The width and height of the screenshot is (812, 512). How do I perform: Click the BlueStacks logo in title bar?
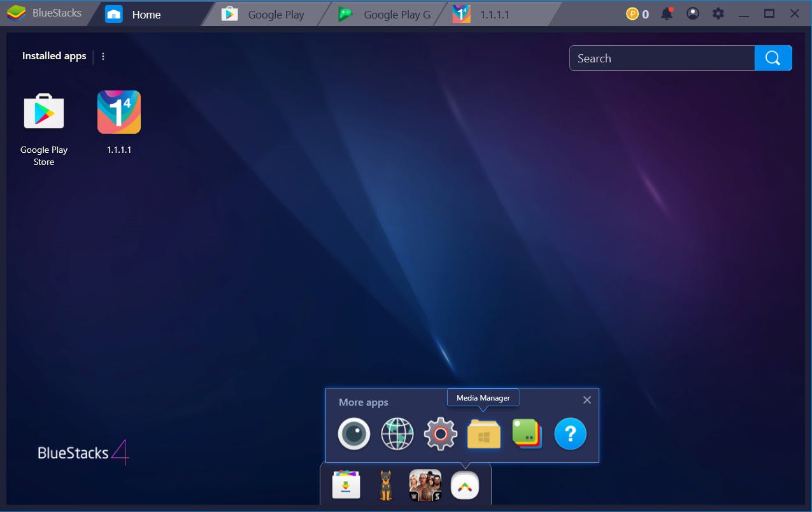16,13
